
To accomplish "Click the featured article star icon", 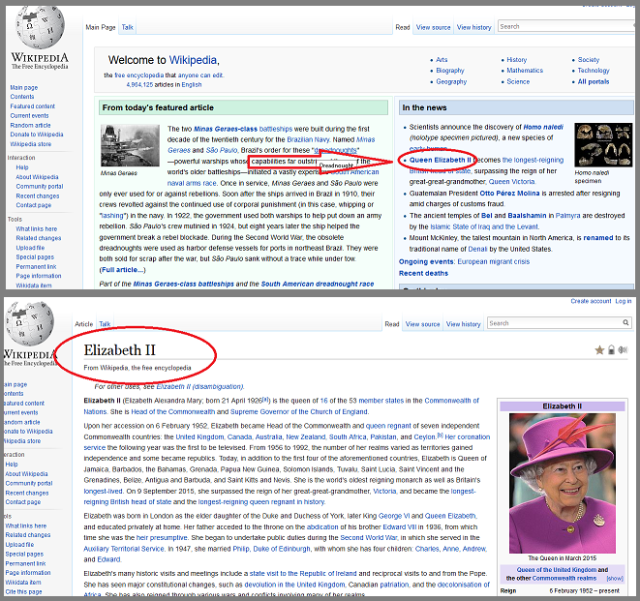I will (599, 350).
